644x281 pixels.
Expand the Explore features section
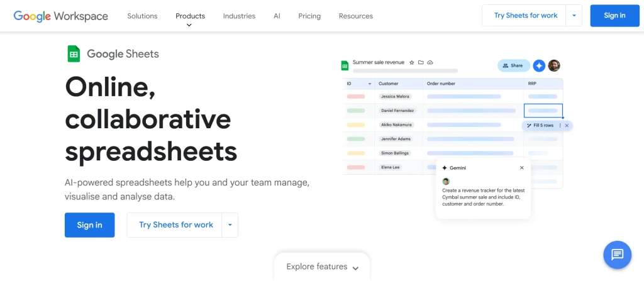click(323, 267)
